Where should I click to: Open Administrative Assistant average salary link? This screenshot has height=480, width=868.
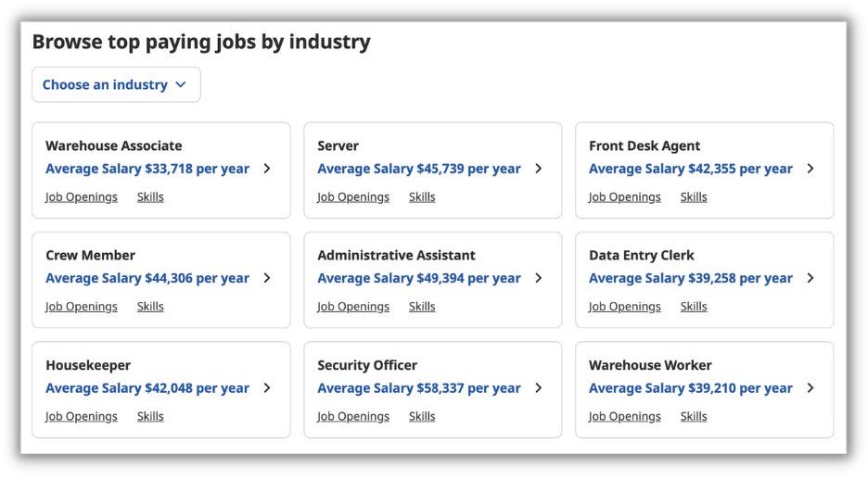tap(419, 278)
